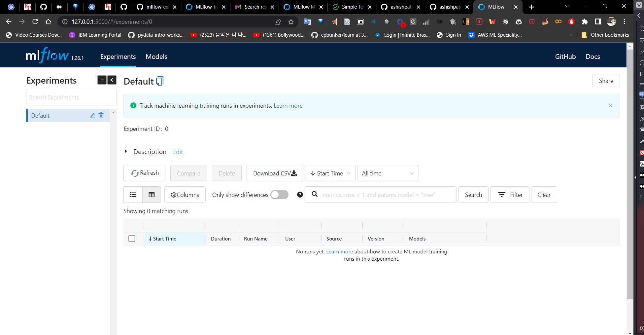This screenshot has height=335, width=644.
Task: Open new browser tab with plus
Action: click(x=531, y=7)
